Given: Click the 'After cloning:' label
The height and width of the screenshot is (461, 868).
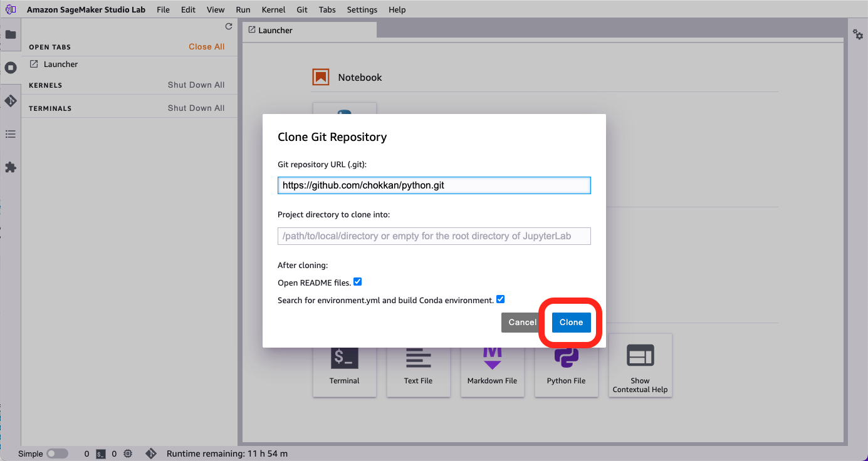Looking at the screenshot, I should pos(303,266).
